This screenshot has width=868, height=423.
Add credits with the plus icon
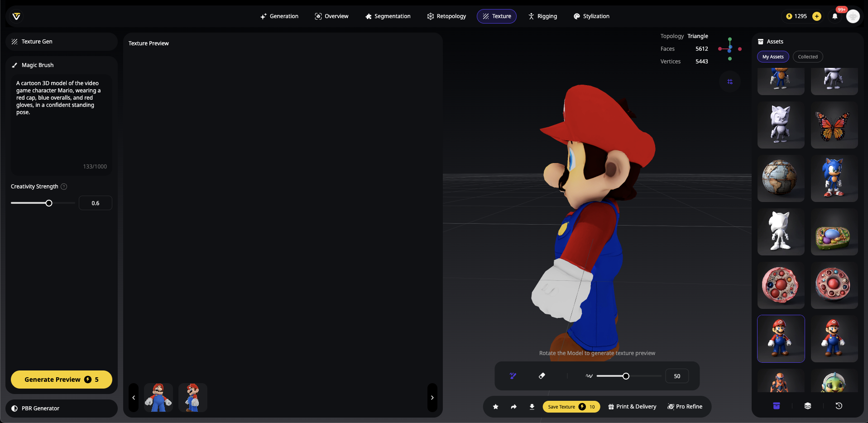coord(817,16)
